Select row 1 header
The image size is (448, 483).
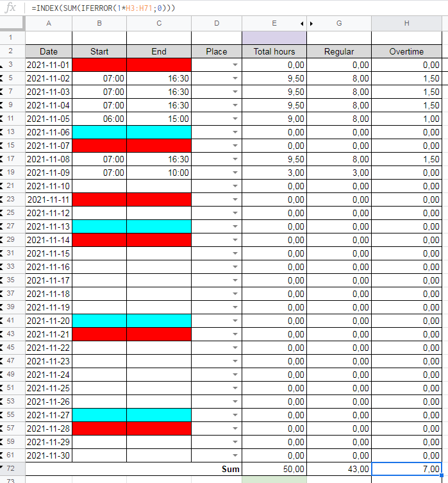click(12, 37)
